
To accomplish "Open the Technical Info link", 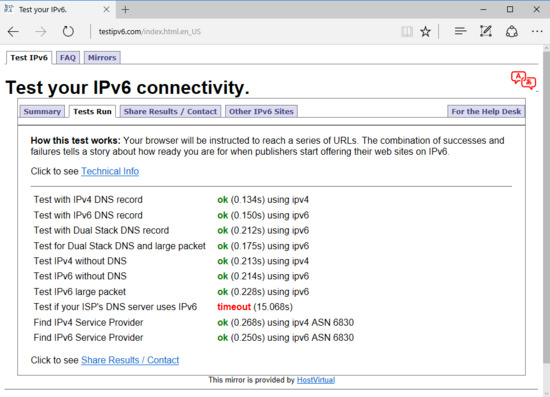I will point(110,171).
